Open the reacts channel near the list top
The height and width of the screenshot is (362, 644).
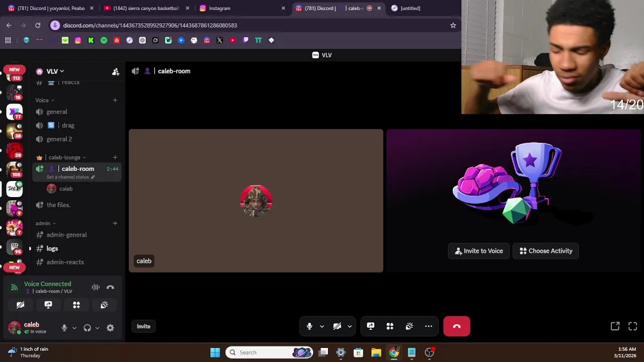coord(77,82)
